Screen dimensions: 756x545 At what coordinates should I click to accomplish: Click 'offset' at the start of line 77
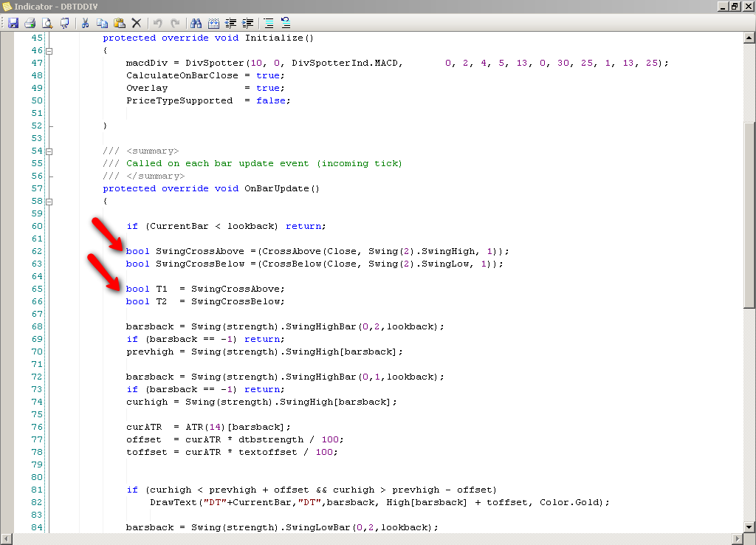(x=144, y=439)
